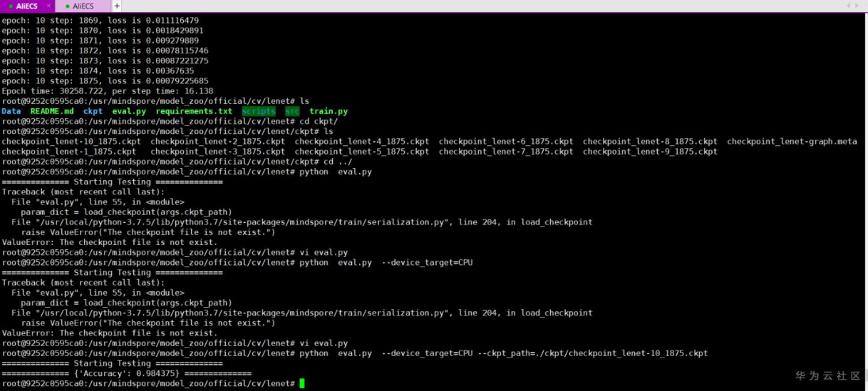Click 'checkpoint_lenet-9_1875.ckpt' file name

tap(650, 151)
